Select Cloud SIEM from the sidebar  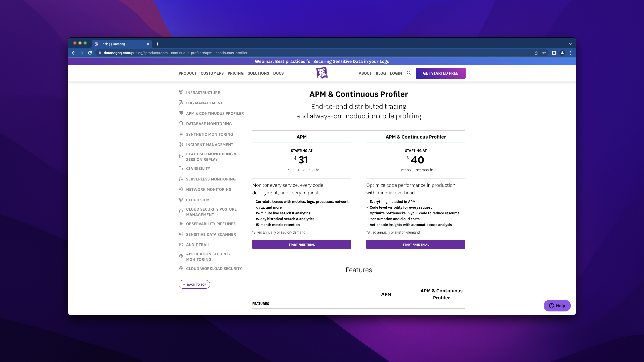point(197,200)
